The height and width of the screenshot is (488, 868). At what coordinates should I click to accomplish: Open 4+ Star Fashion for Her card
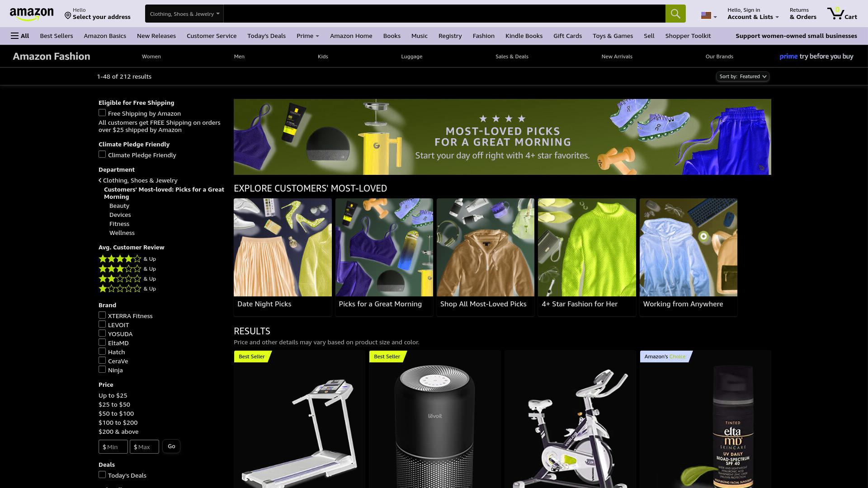[x=587, y=257]
